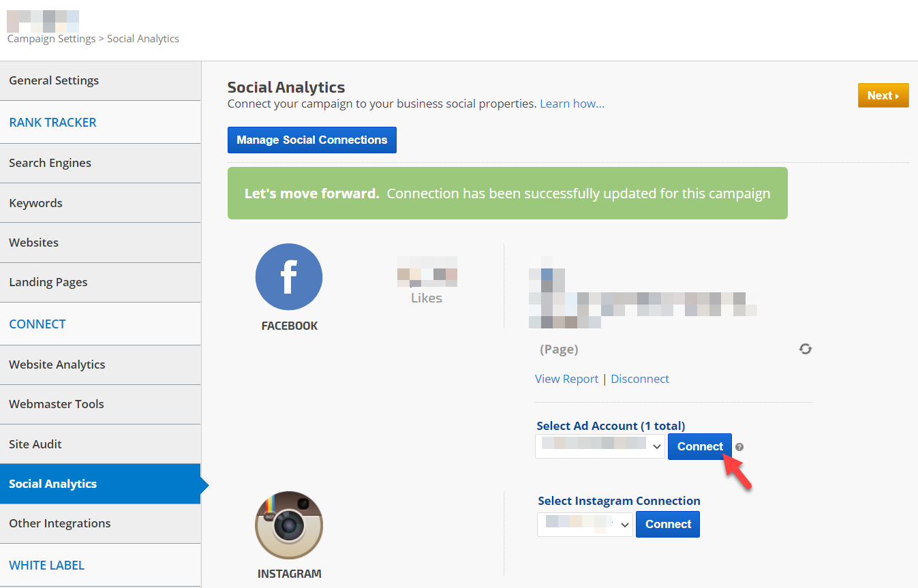Connect the selected Facebook ad account
This screenshot has width=918, height=588.
click(699, 446)
